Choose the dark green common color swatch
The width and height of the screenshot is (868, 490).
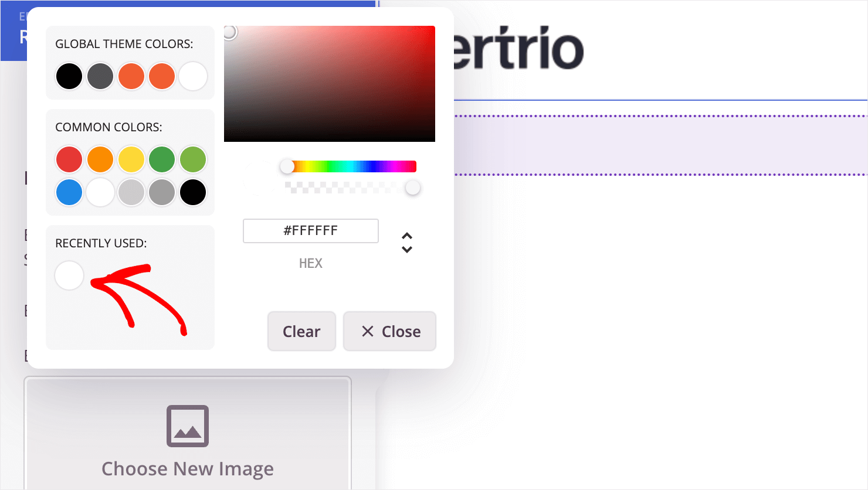click(162, 159)
